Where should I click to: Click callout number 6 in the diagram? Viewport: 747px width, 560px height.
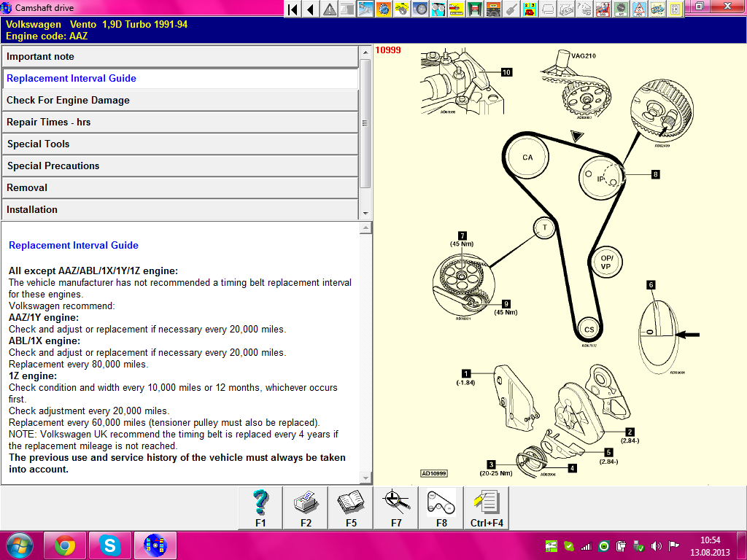651,285
